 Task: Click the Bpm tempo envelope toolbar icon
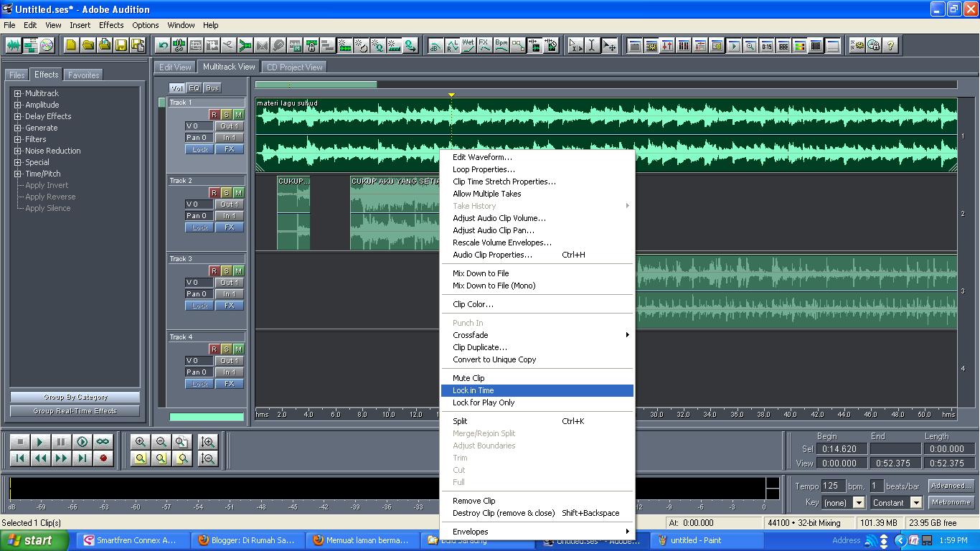501,45
